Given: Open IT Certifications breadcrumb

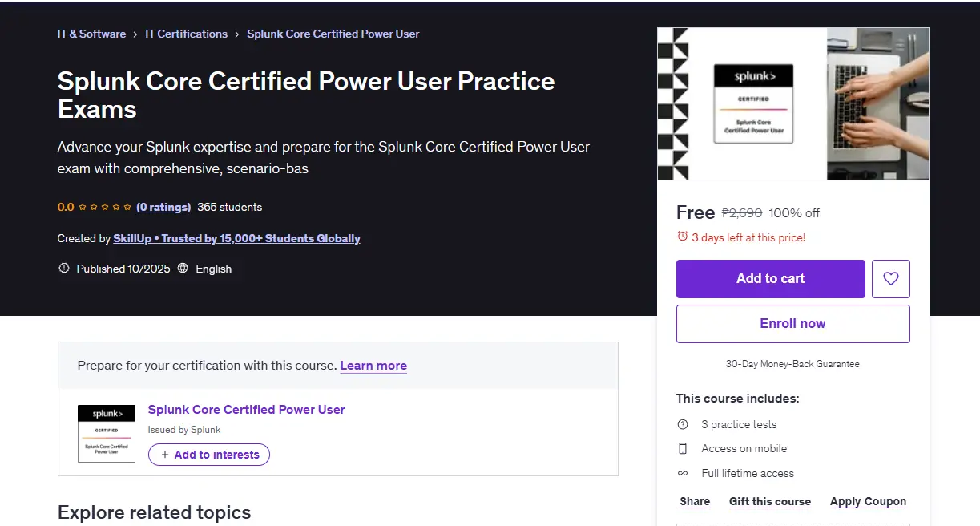Looking at the screenshot, I should (x=187, y=34).
